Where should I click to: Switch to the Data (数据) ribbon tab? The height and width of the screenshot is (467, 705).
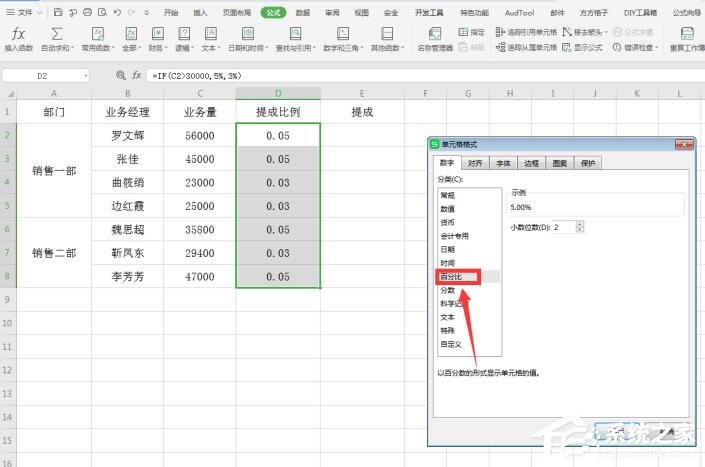tap(302, 12)
